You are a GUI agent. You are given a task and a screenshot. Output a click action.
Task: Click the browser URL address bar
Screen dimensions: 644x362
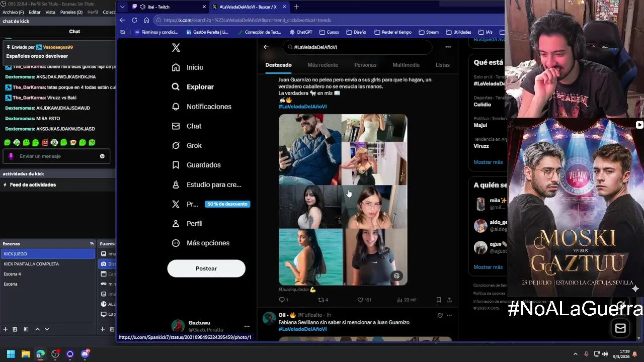[x=327, y=20]
